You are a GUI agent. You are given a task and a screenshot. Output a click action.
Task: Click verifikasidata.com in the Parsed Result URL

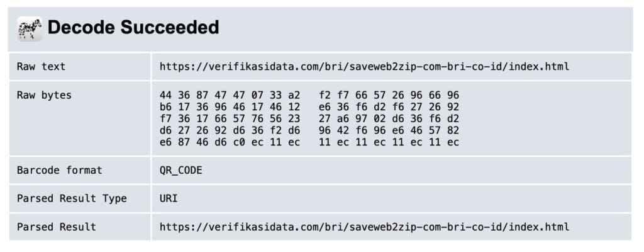tap(264, 227)
